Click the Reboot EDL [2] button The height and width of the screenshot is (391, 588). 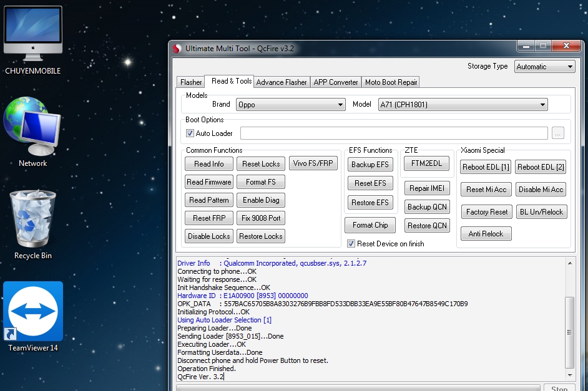tap(541, 167)
